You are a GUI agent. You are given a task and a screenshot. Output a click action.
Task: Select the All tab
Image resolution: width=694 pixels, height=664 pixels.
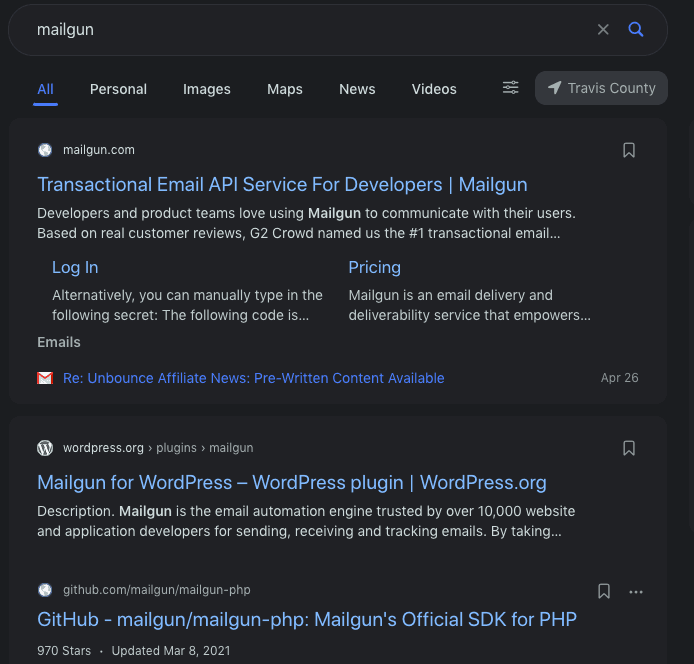point(45,89)
